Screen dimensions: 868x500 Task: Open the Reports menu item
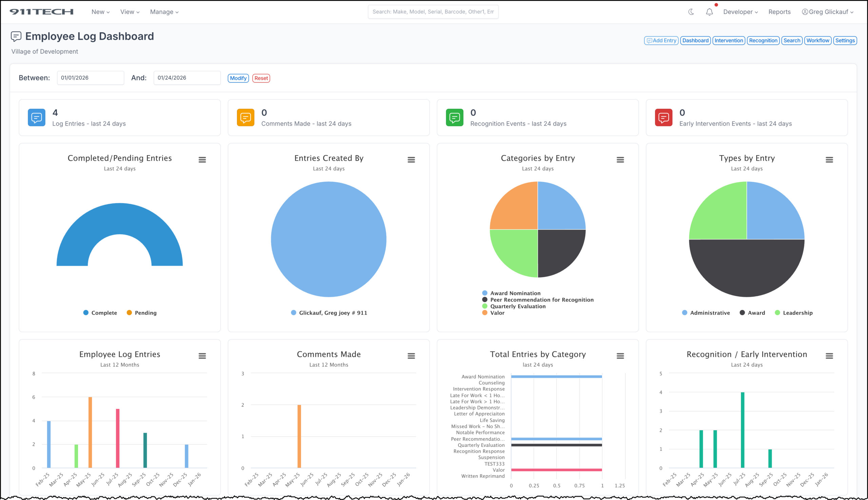pos(779,12)
